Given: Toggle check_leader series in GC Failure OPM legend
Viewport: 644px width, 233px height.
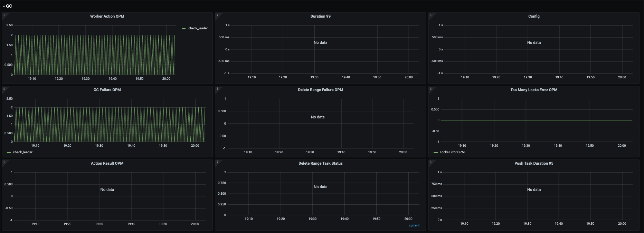Looking at the screenshot, I should pyautogui.click(x=22, y=152).
